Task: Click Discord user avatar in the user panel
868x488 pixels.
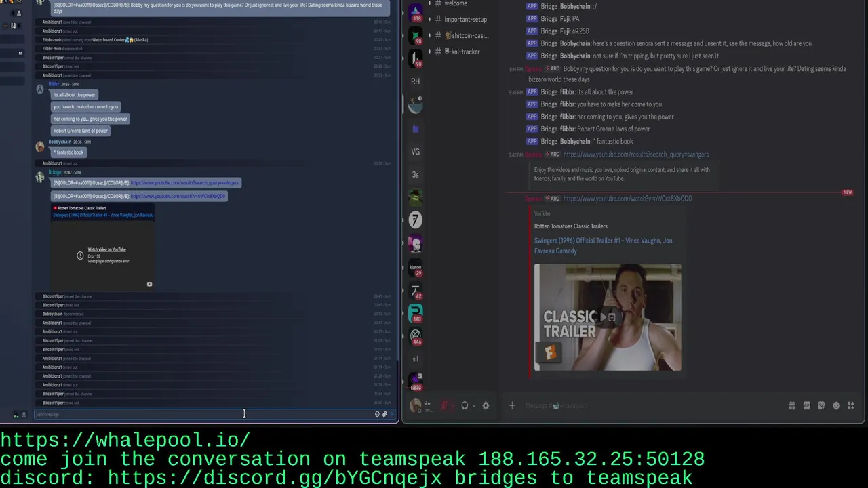Action: click(x=416, y=406)
